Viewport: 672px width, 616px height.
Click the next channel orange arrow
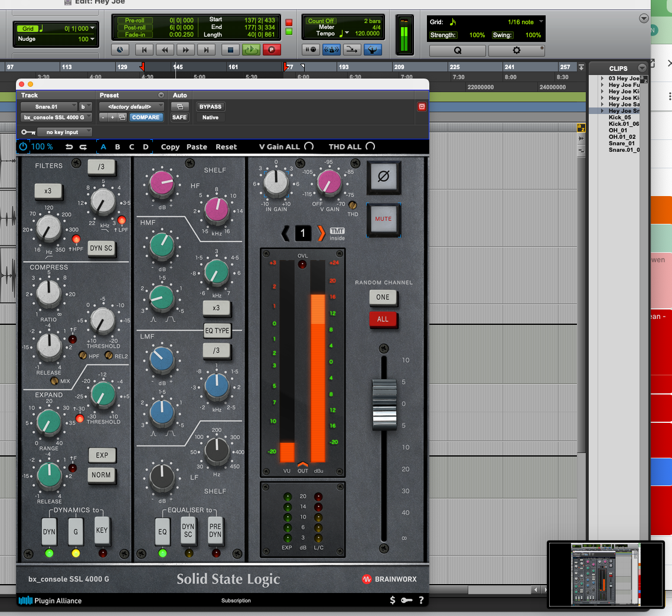coord(321,233)
